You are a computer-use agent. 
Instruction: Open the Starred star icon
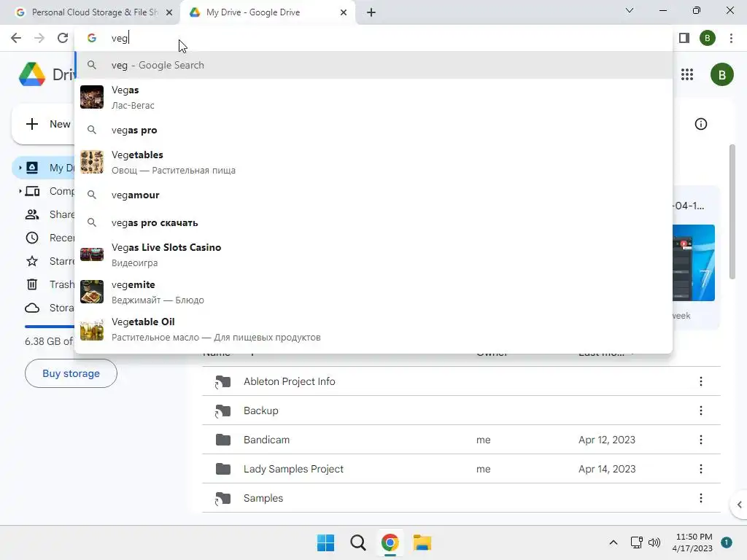pos(32,261)
